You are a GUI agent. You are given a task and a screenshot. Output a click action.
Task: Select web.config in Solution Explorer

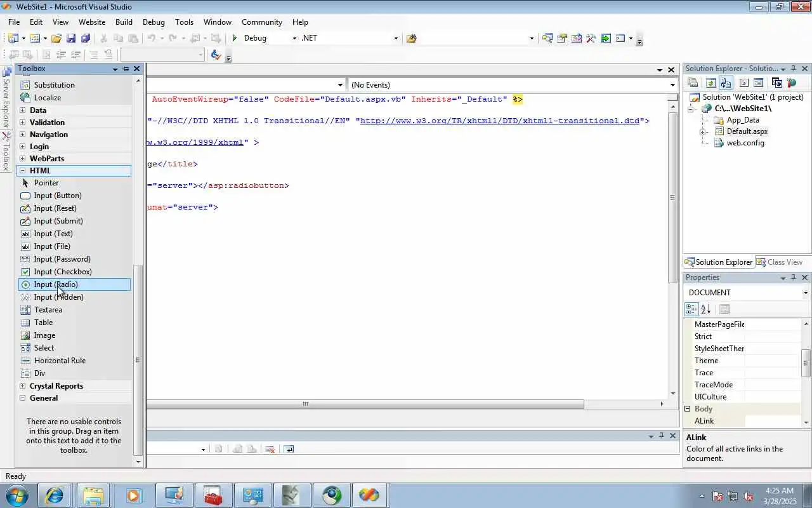coord(745,143)
